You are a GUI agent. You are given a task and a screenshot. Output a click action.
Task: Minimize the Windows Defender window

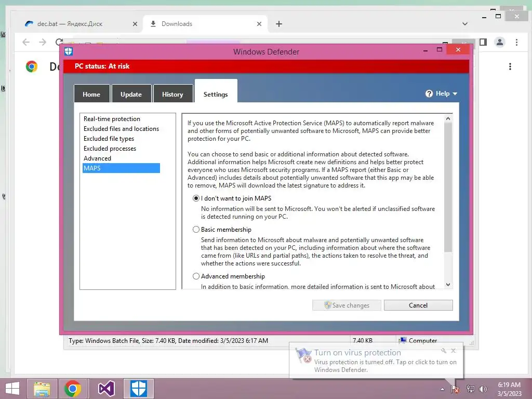tap(425, 50)
